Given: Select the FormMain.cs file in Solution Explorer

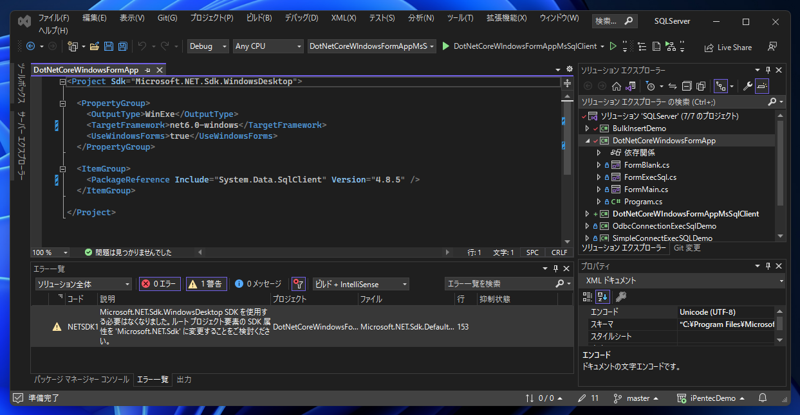Looking at the screenshot, I should (x=646, y=189).
